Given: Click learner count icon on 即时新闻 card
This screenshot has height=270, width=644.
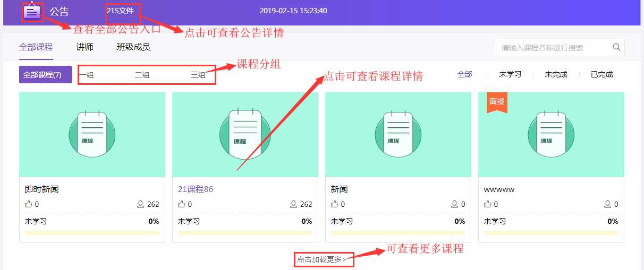Looking at the screenshot, I should pos(141,204).
